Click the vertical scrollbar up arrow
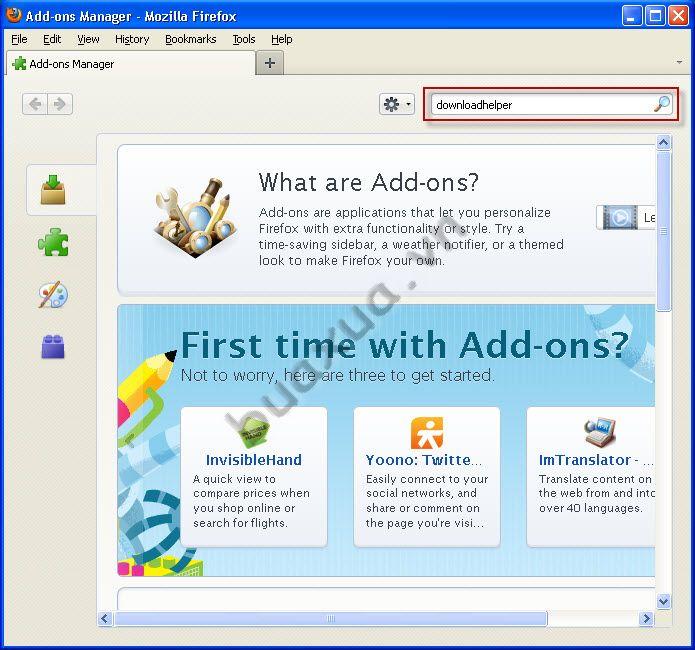Viewport: 695px width, 650px height. (664, 143)
